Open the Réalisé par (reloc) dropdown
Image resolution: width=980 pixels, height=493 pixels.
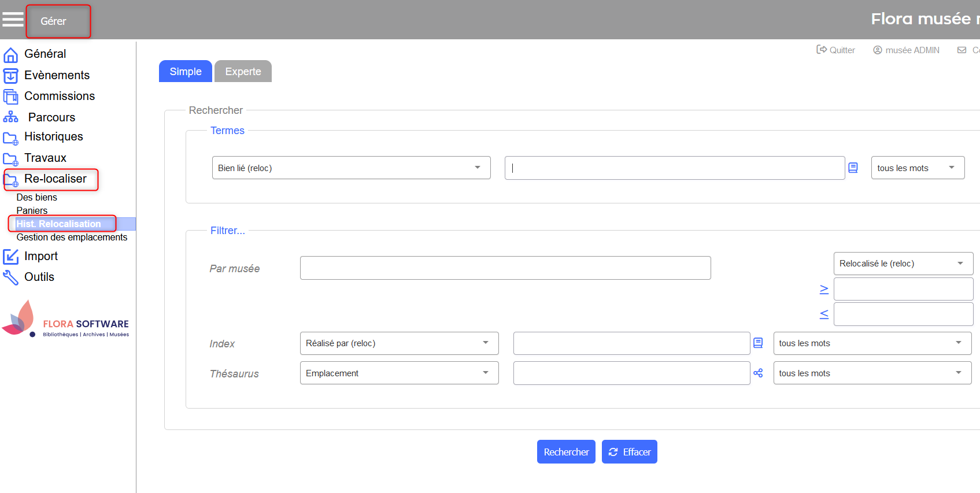(x=399, y=343)
